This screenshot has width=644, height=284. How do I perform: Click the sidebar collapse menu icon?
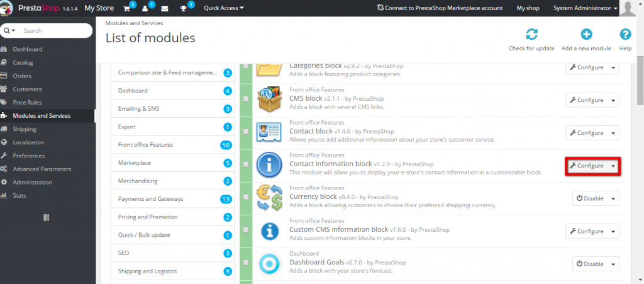(x=47, y=217)
